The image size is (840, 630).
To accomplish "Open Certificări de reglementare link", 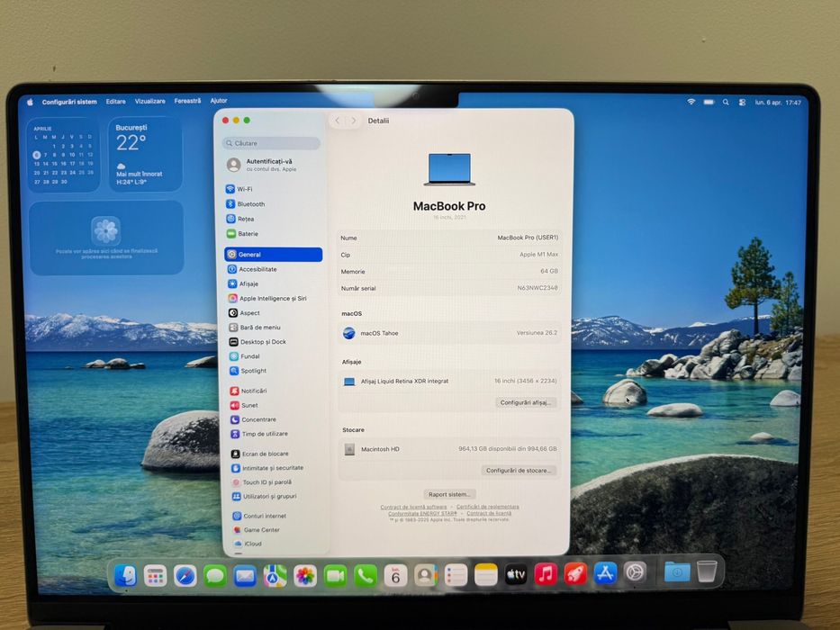I will (487, 507).
